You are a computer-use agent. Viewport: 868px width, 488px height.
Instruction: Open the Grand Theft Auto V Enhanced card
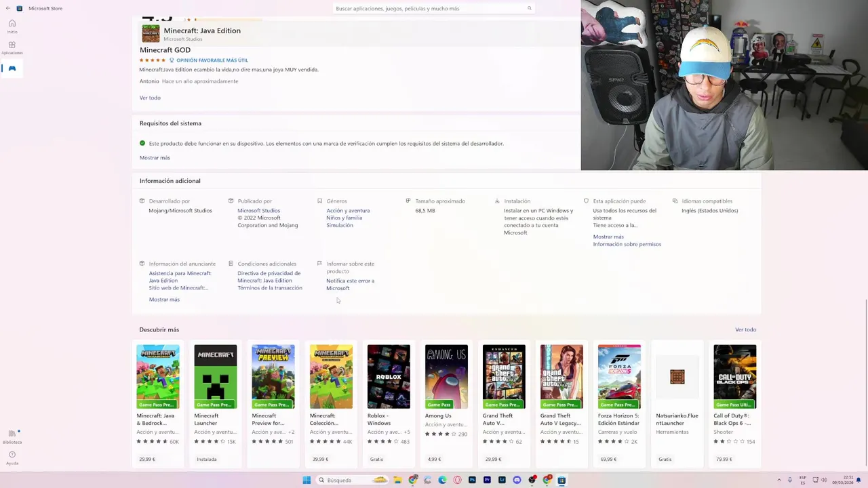coord(504,405)
